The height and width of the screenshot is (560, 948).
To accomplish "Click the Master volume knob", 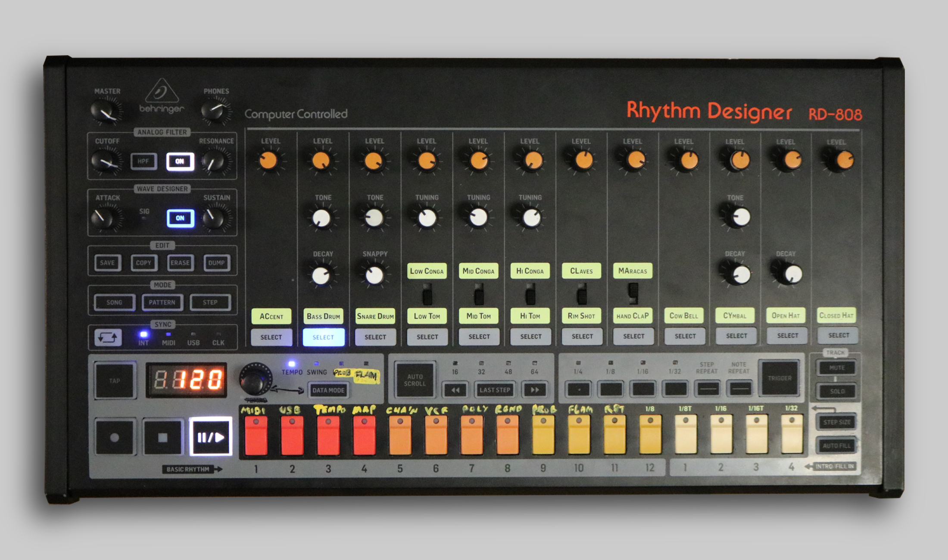I will pyautogui.click(x=105, y=110).
